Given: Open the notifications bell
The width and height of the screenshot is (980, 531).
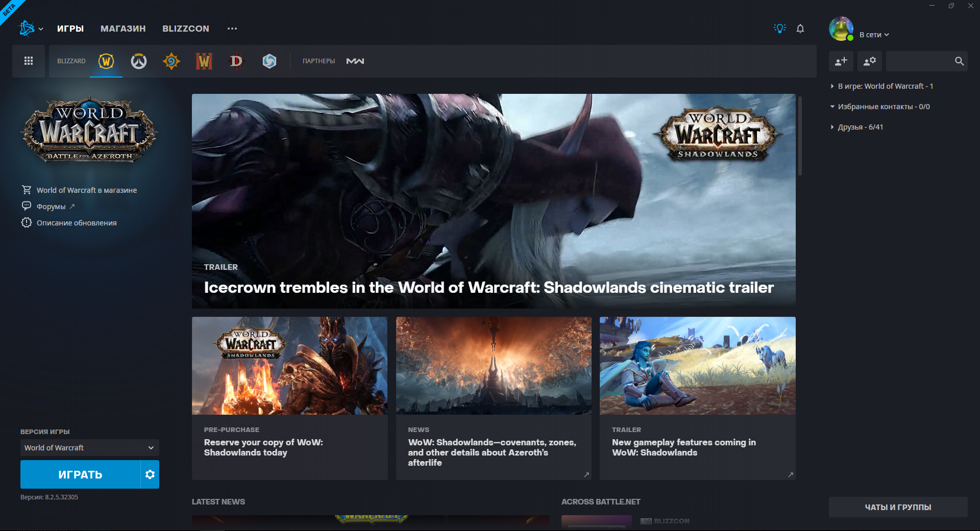Looking at the screenshot, I should tap(800, 29).
